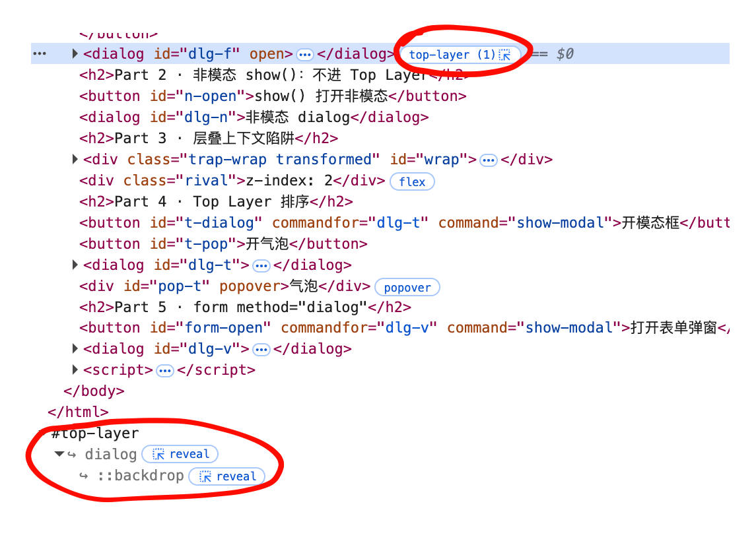Click the popover badge on div pop-t

pos(407,287)
